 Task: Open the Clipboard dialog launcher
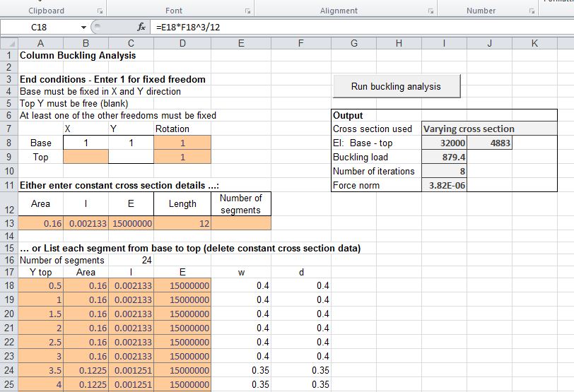click(100, 11)
